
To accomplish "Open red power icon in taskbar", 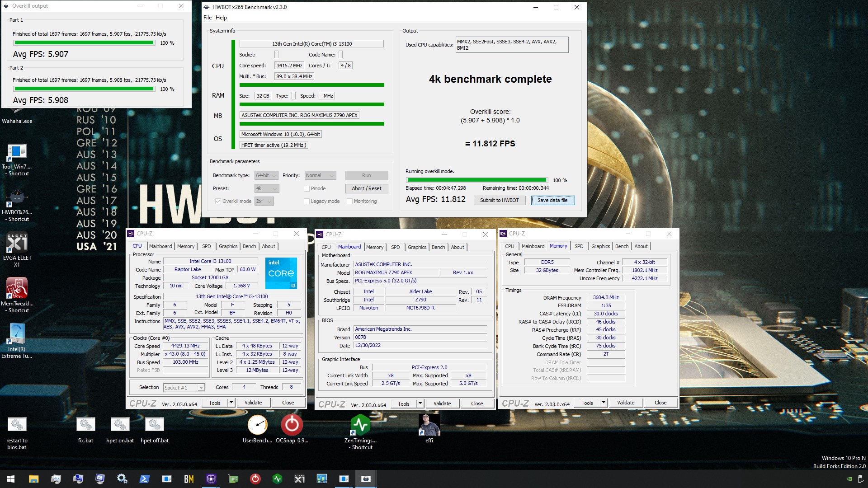I will coord(255,479).
